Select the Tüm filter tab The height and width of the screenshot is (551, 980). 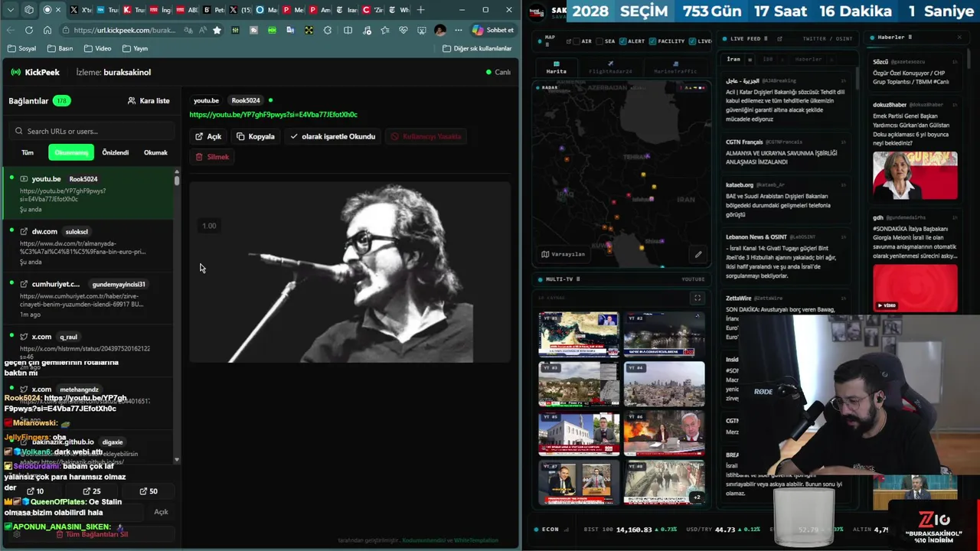pos(28,152)
